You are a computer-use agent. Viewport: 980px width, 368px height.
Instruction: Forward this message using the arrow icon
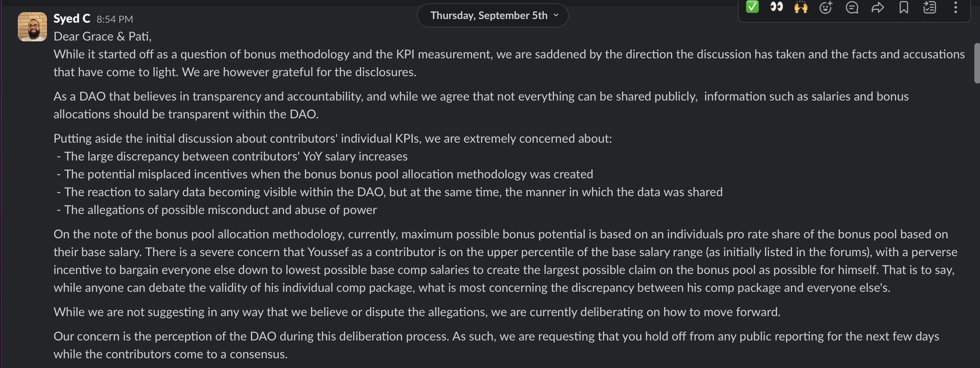[x=878, y=7]
